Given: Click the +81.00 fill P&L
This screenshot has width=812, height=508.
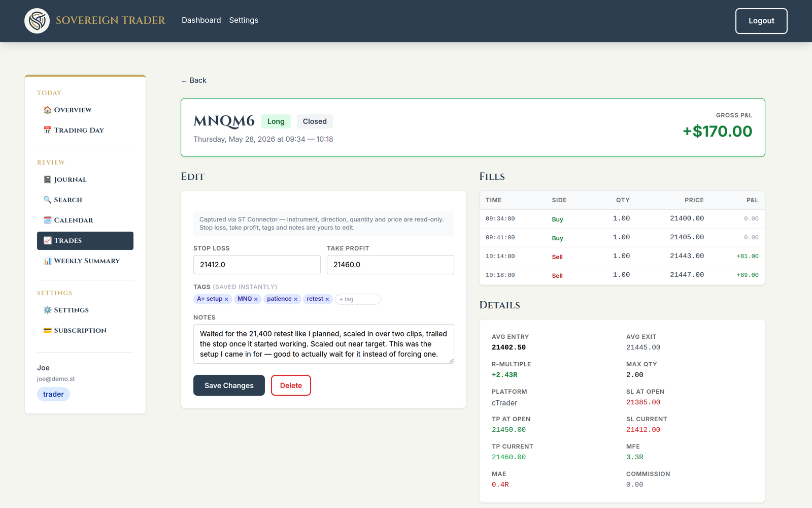Looking at the screenshot, I should pos(748,257).
